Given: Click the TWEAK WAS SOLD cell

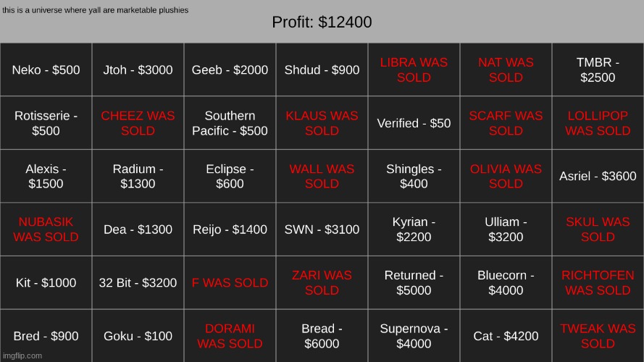Looking at the screenshot, I should pos(598,336).
